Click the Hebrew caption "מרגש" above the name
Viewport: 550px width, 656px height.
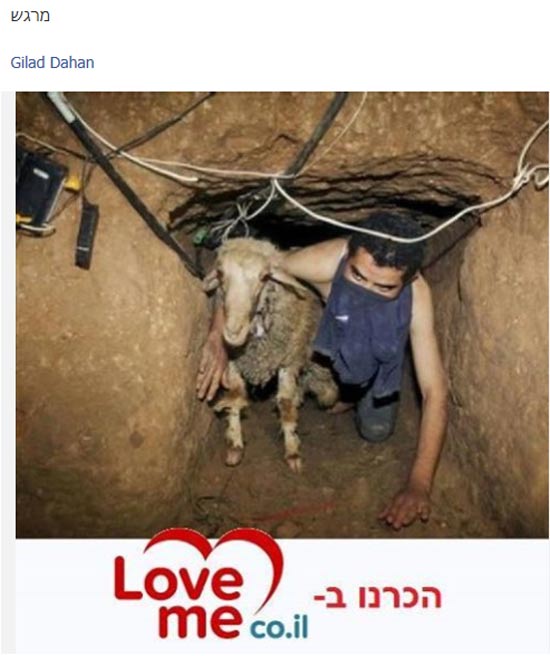pyautogui.click(x=30, y=16)
